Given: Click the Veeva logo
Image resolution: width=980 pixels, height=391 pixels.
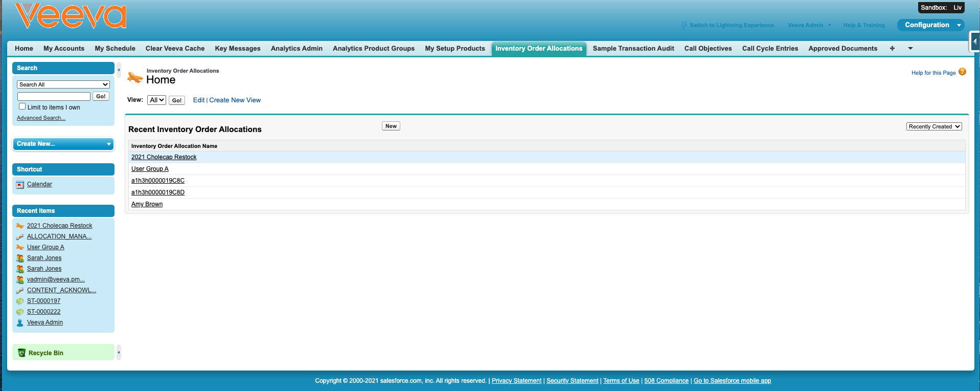Looking at the screenshot, I should (x=71, y=16).
